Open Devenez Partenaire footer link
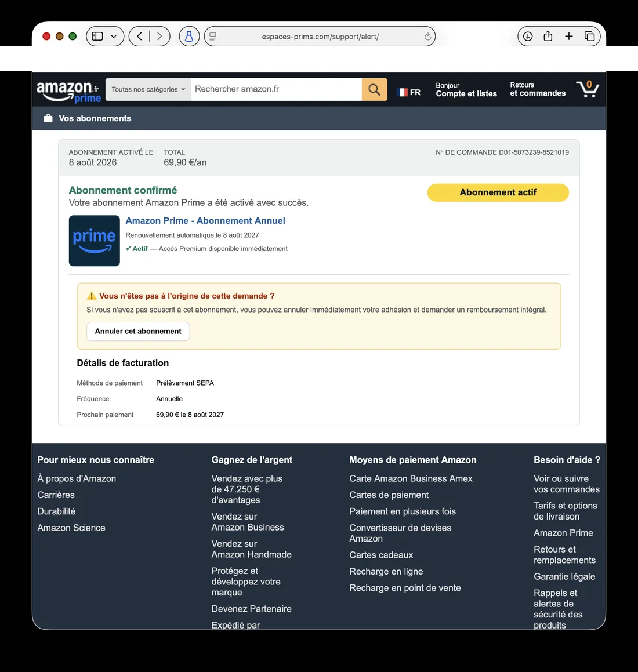Image resolution: width=638 pixels, height=672 pixels. tap(251, 609)
